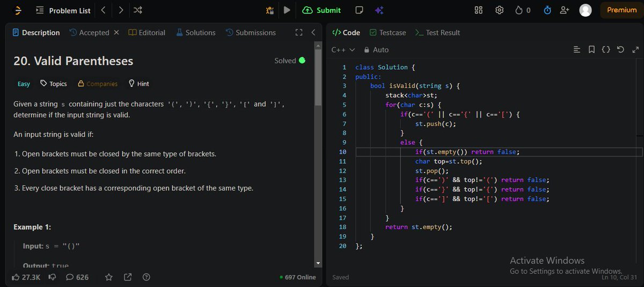Switch to the Description tab
The height and width of the screenshot is (287, 644).
(x=36, y=33)
